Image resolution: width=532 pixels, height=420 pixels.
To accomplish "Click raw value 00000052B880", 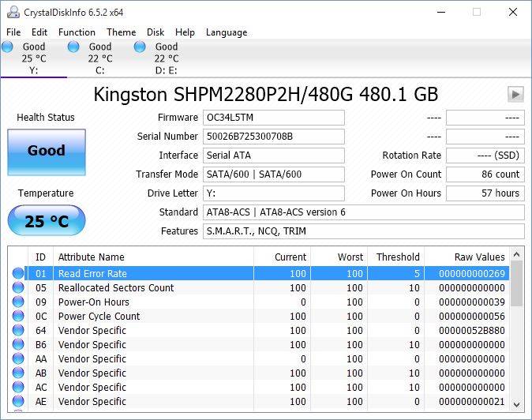I will (x=471, y=331).
